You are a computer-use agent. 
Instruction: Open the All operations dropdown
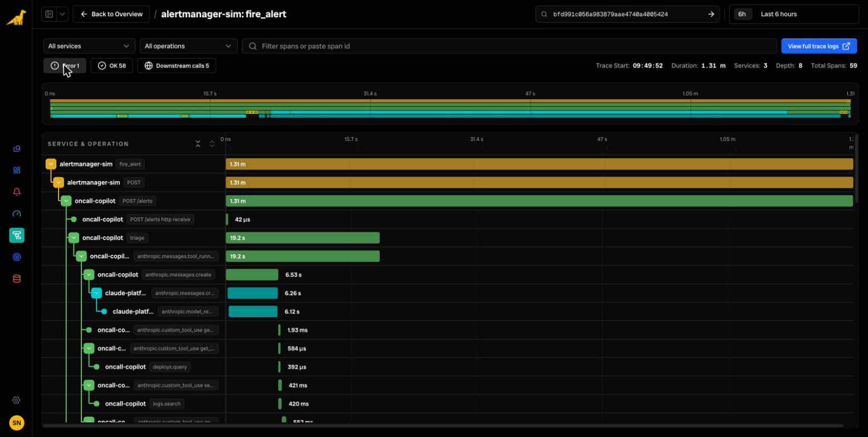point(188,46)
